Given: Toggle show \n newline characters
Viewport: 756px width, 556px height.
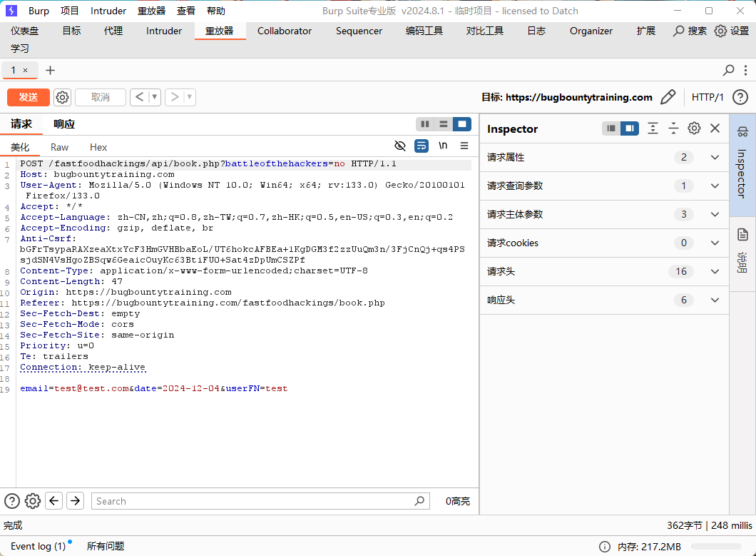Looking at the screenshot, I should (x=443, y=146).
